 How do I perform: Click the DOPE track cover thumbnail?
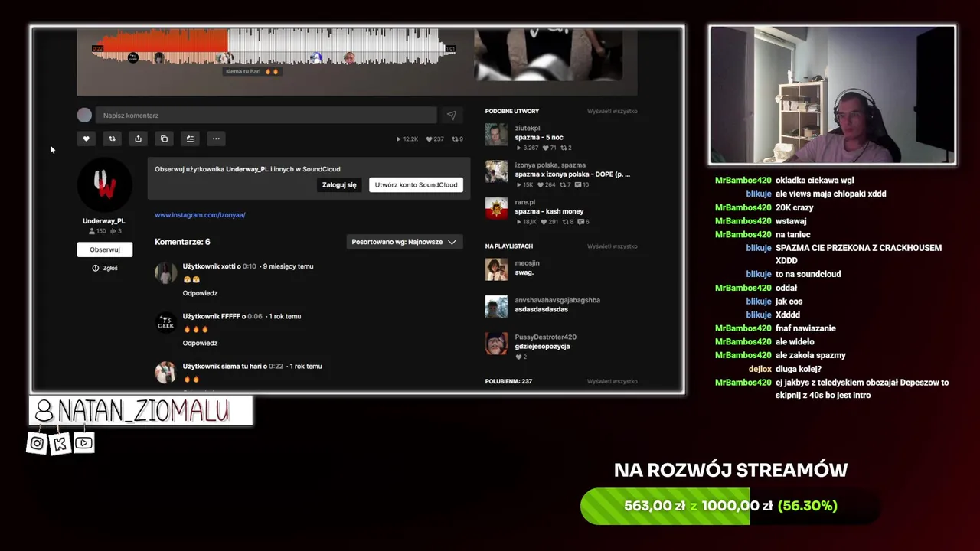[496, 171]
